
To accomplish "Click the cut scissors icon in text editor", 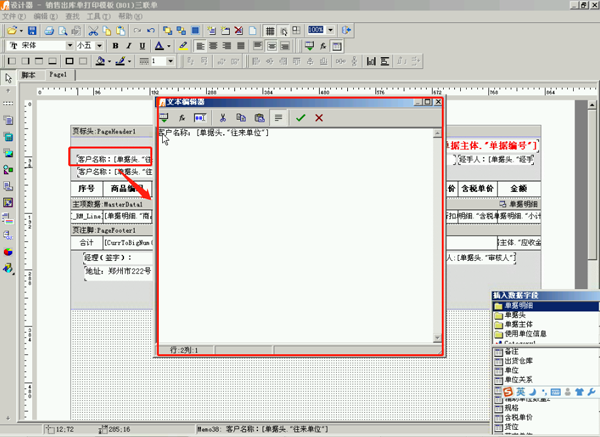I will tap(222, 118).
